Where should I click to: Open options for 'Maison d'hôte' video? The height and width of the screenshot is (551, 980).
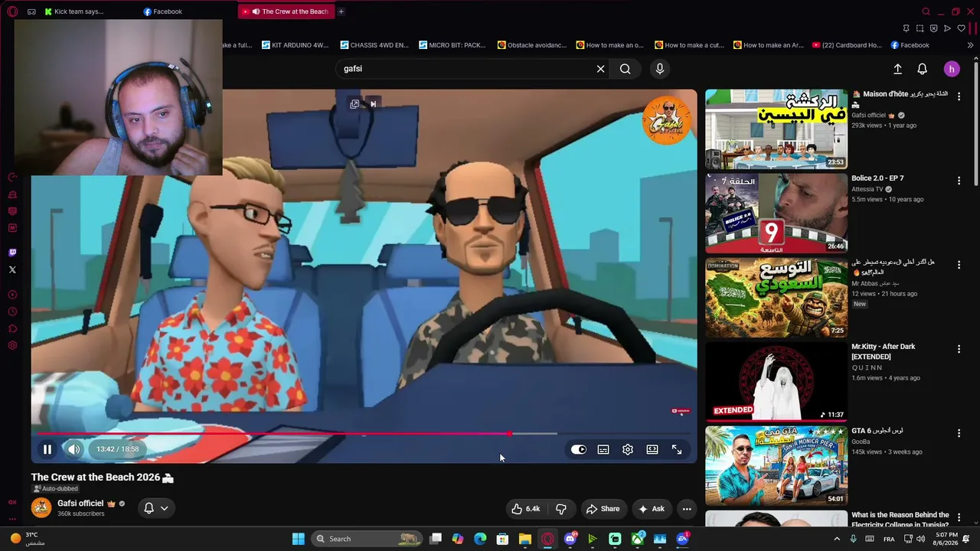pos(959,96)
